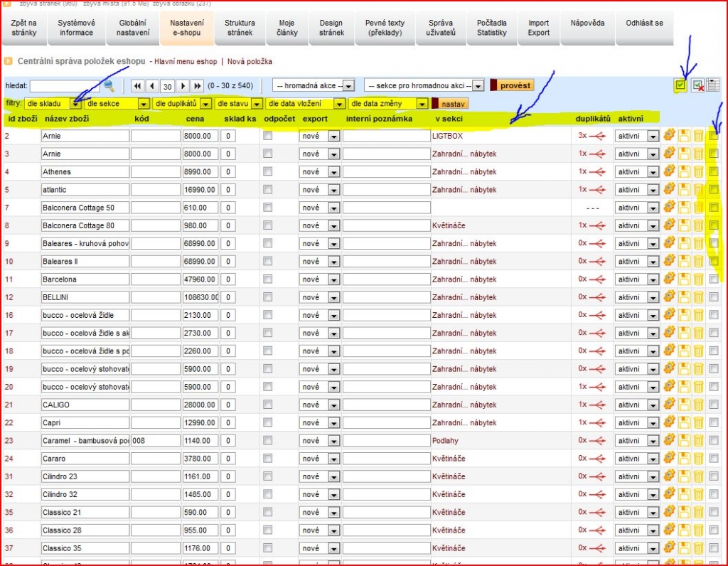Open the Zpět na stránky tab

click(x=23, y=28)
